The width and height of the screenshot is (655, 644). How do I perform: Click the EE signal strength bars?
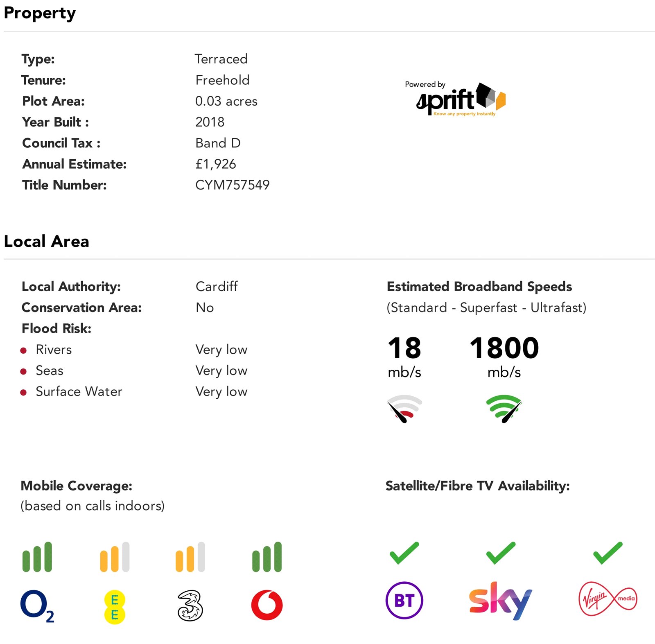point(115,557)
